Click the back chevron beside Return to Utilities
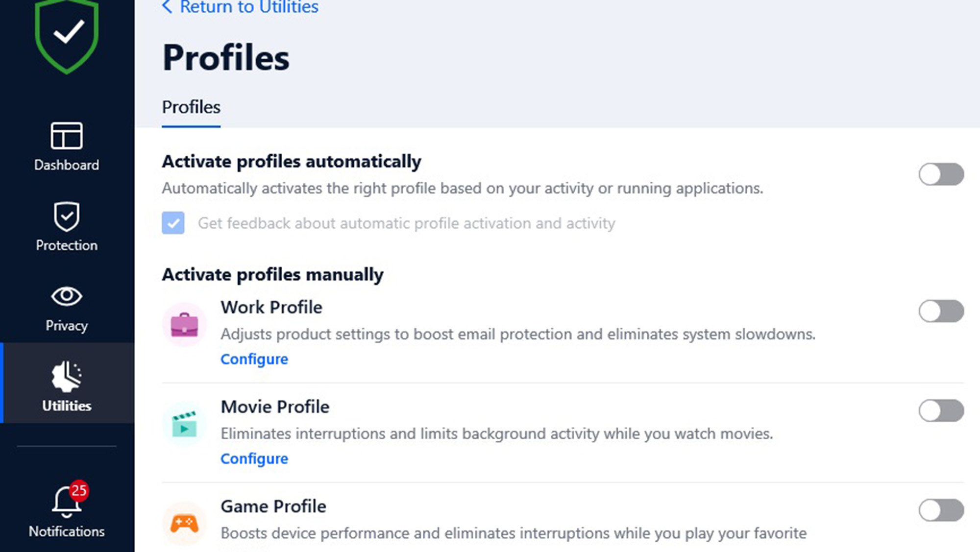Viewport: 980px width, 552px height. [x=167, y=7]
